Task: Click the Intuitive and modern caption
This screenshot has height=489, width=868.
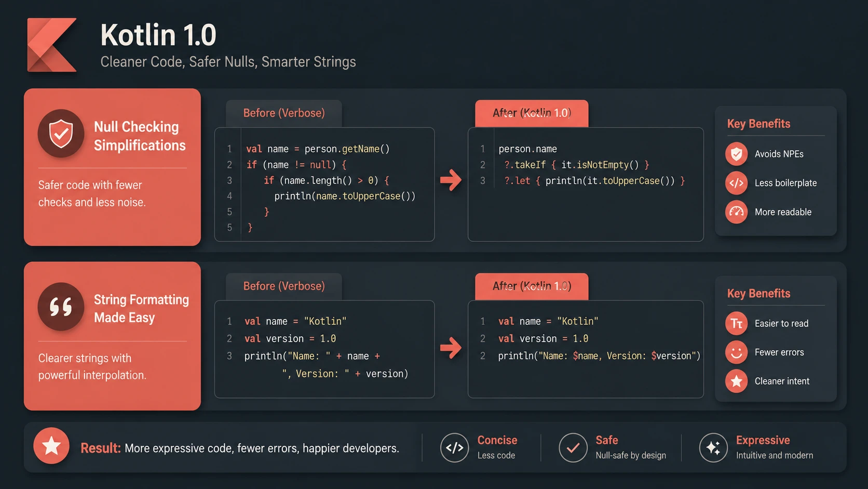Action: click(775, 455)
